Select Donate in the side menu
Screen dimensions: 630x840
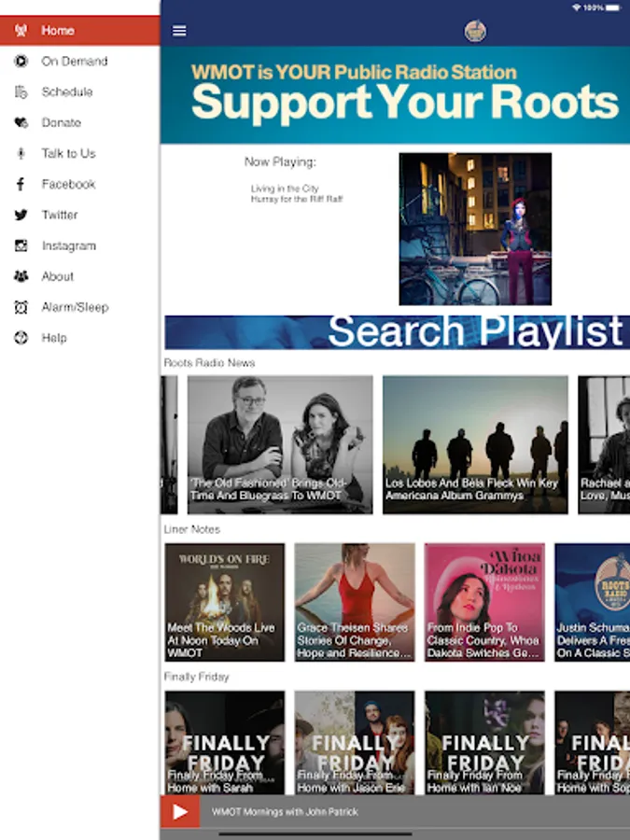pyautogui.click(x=80, y=122)
